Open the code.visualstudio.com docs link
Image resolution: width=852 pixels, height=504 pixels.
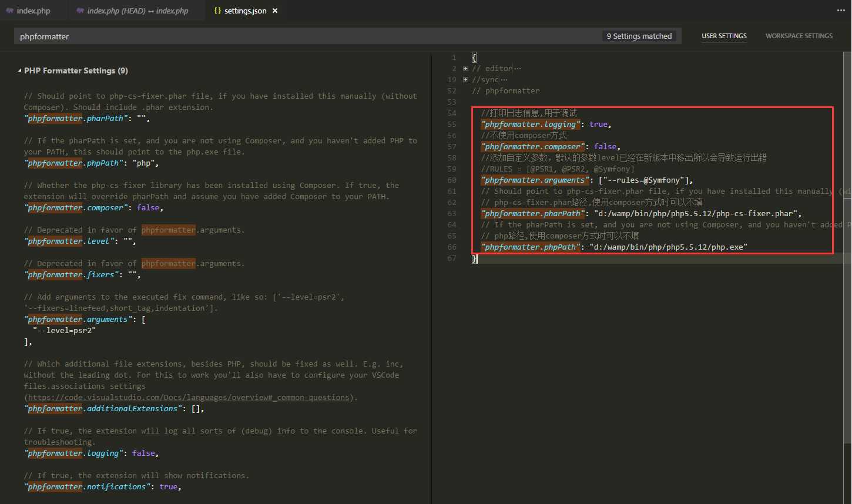click(189, 398)
